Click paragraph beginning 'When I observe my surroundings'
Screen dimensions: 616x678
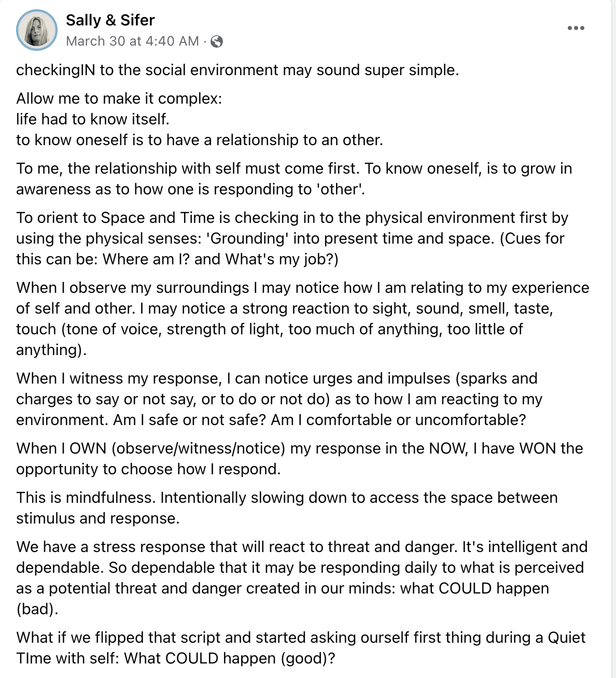(302, 319)
